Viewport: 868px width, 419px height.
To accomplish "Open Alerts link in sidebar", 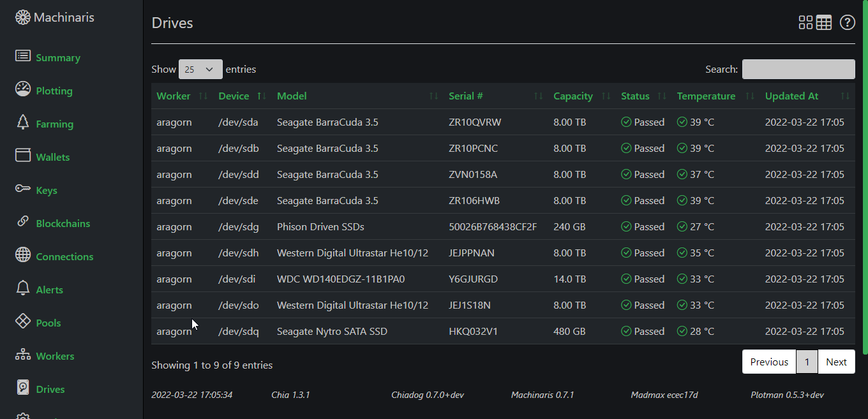I will click(x=50, y=290).
